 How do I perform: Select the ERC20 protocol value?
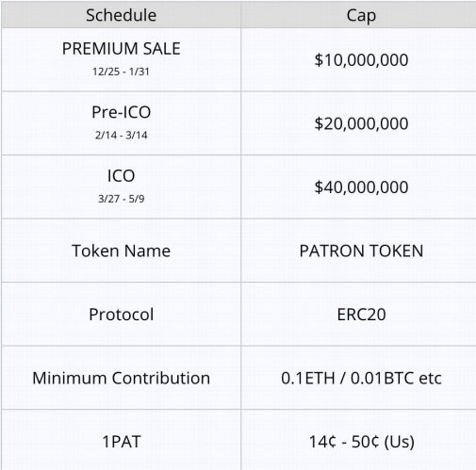click(361, 315)
